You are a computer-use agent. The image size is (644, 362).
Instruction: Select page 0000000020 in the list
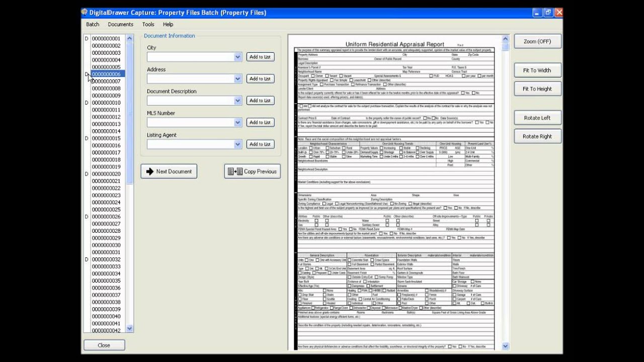tap(106, 174)
